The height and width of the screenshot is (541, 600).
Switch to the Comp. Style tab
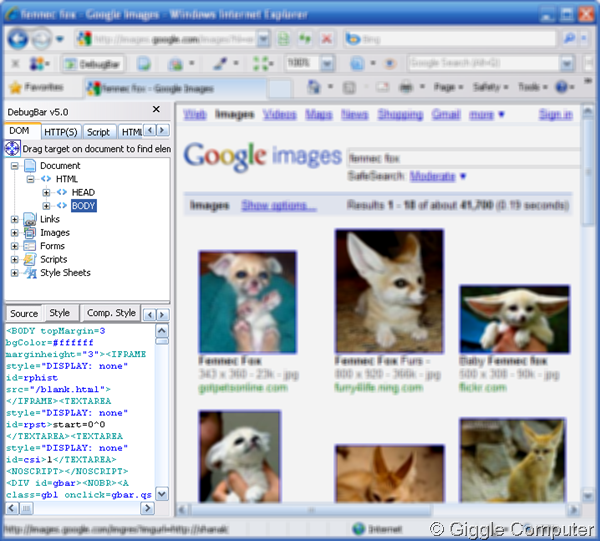click(x=111, y=313)
